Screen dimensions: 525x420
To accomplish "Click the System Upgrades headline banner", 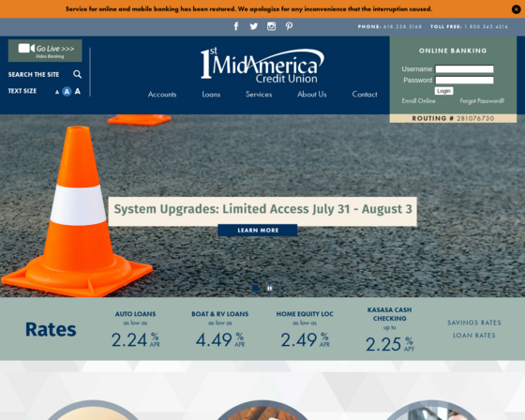I will pos(262,211).
